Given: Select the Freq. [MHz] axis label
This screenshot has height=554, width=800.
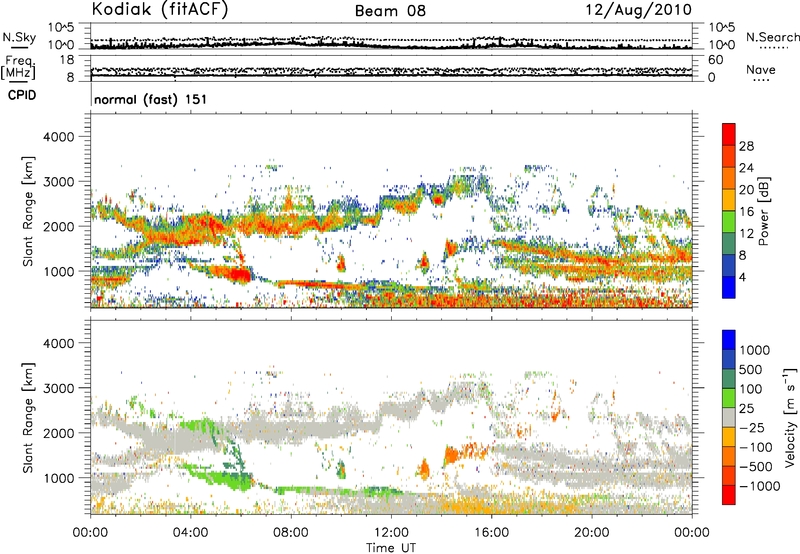Looking at the screenshot, I should pyautogui.click(x=18, y=67).
